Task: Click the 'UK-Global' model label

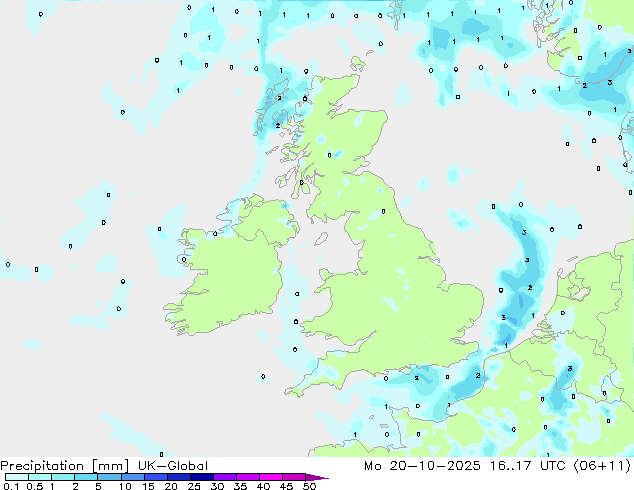Action: 173,466
